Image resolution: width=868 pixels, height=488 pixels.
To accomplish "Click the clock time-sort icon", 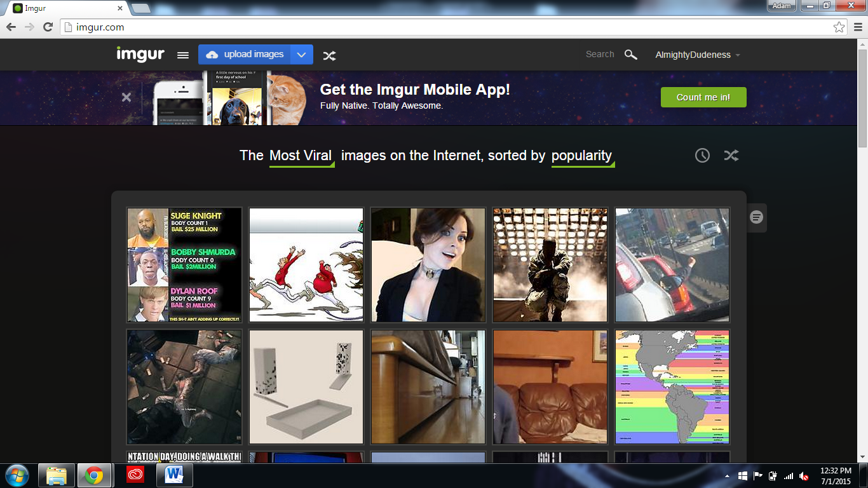I will coord(702,155).
